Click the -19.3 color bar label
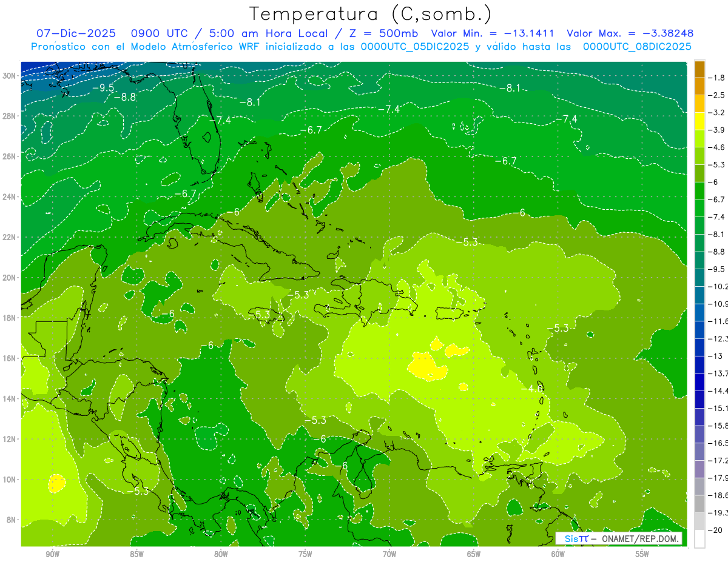Viewport: 728px width, 562px height. tap(718, 513)
